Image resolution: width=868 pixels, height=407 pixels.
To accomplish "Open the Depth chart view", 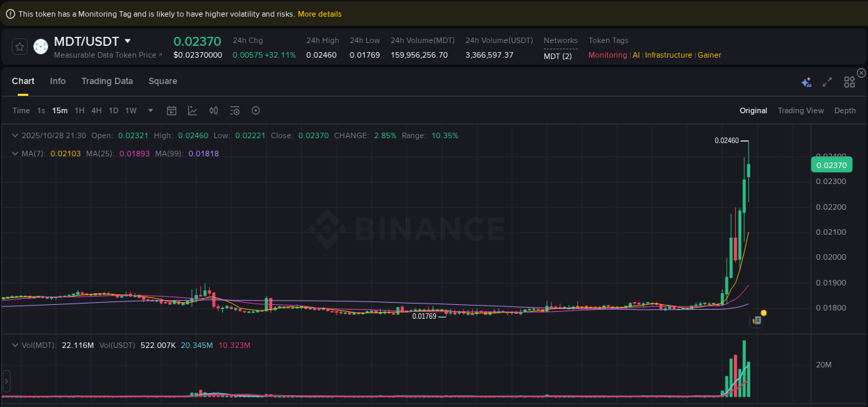I will click(845, 110).
